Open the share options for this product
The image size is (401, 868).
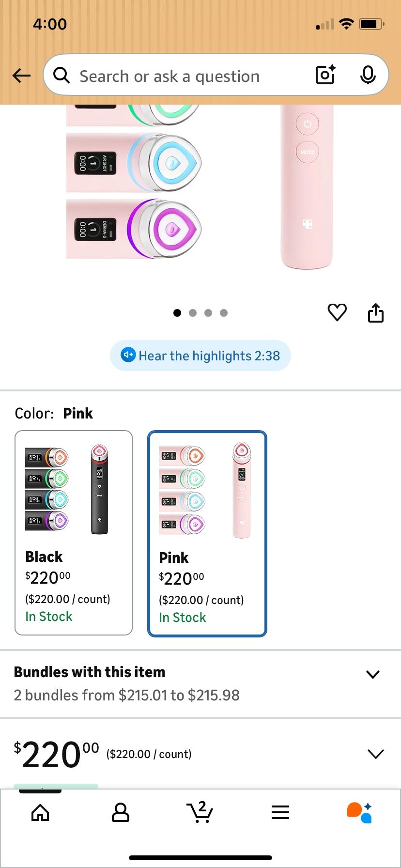click(x=376, y=312)
